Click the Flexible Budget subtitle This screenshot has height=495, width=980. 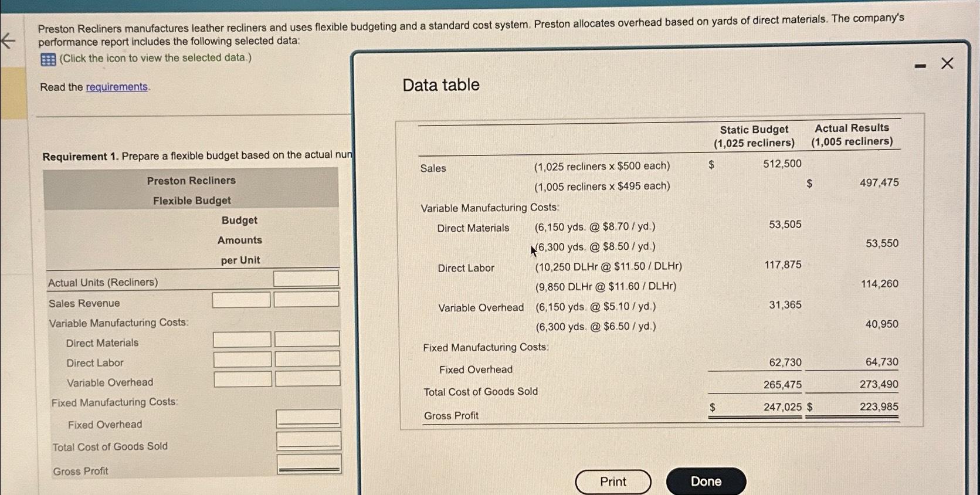coord(192,201)
